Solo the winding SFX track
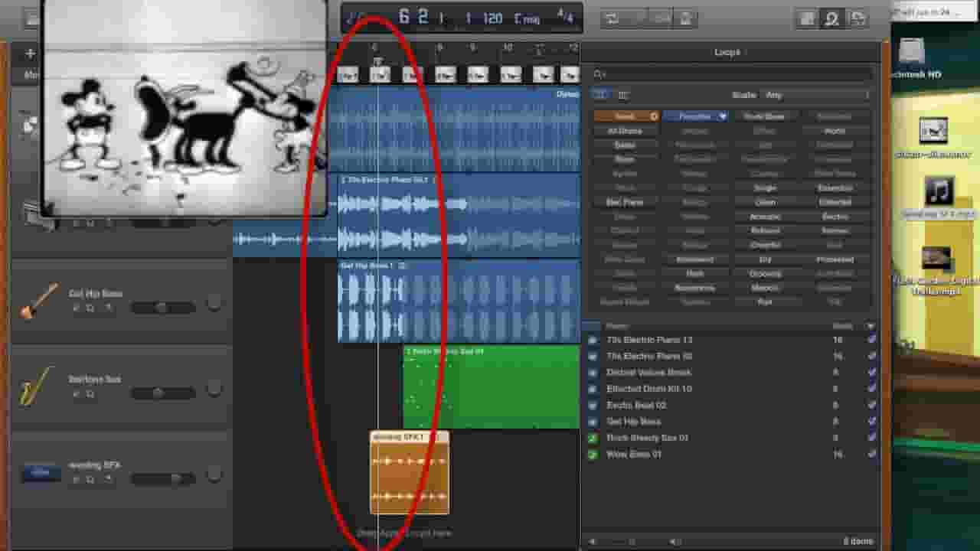Screen dimensions: 980x551 tap(90, 479)
